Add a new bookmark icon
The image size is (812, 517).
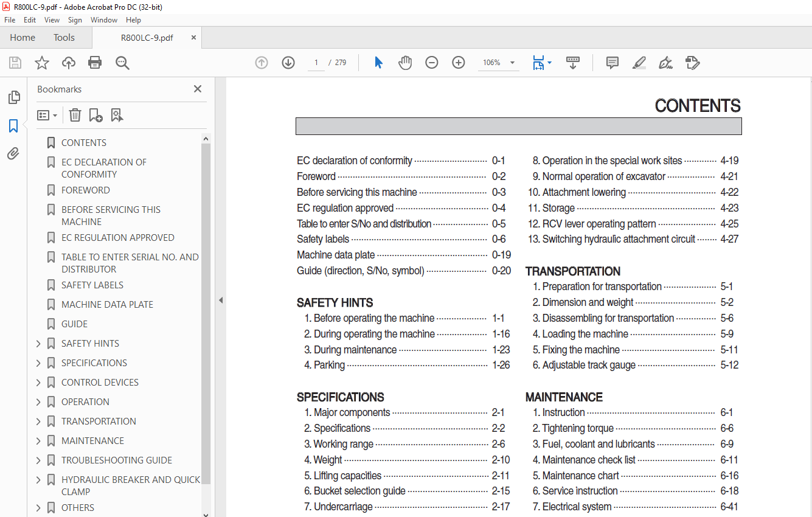tap(95, 115)
